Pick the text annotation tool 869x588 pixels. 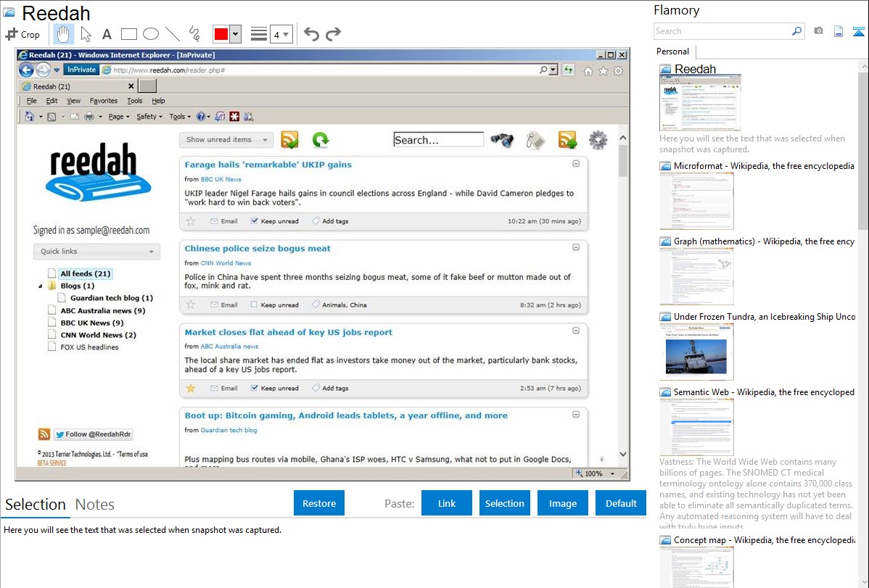point(107,34)
